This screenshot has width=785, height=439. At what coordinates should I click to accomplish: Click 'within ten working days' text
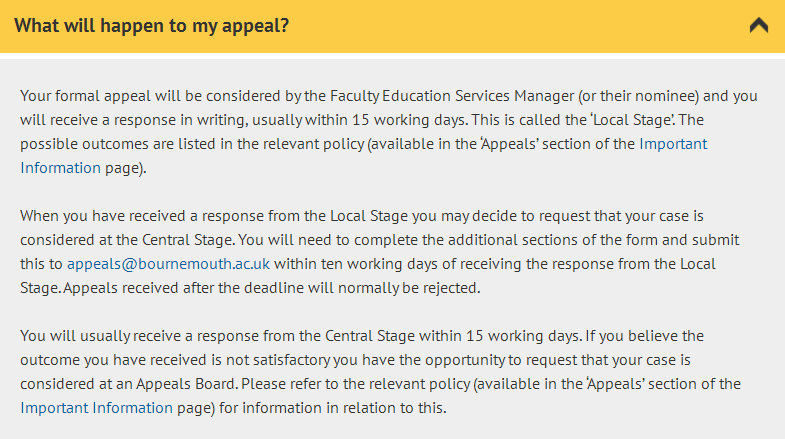coord(355,264)
